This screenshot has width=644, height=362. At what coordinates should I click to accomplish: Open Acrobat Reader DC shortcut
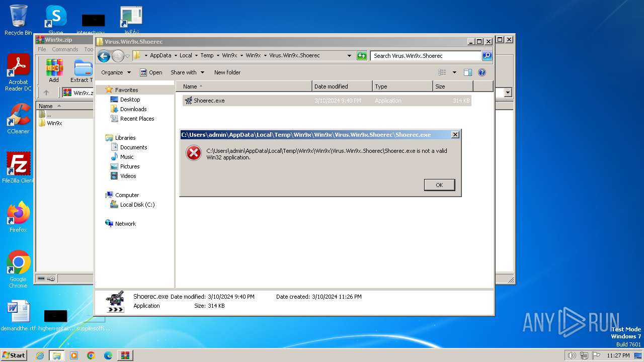tap(18, 73)
